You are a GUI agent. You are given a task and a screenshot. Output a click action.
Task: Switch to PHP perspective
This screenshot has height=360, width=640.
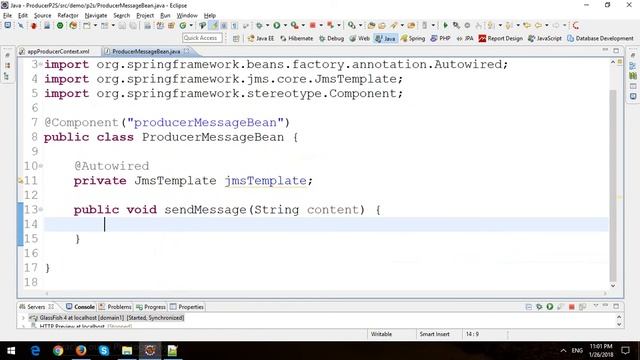pyautogui.click(x=440, y=38)
